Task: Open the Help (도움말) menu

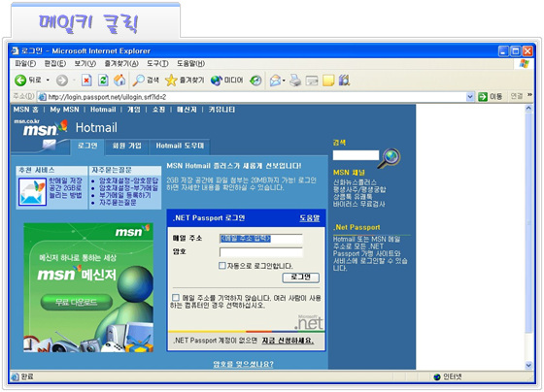Action: (x=190, y=64)
